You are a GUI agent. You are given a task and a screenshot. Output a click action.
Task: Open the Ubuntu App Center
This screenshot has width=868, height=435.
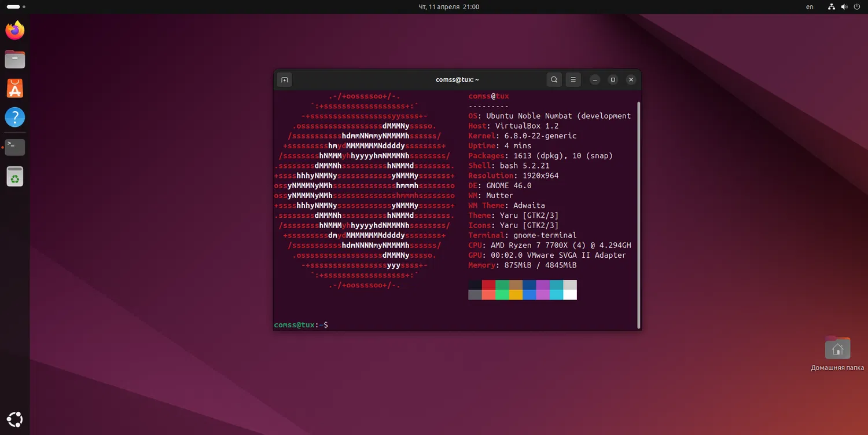tap(15, 89)
